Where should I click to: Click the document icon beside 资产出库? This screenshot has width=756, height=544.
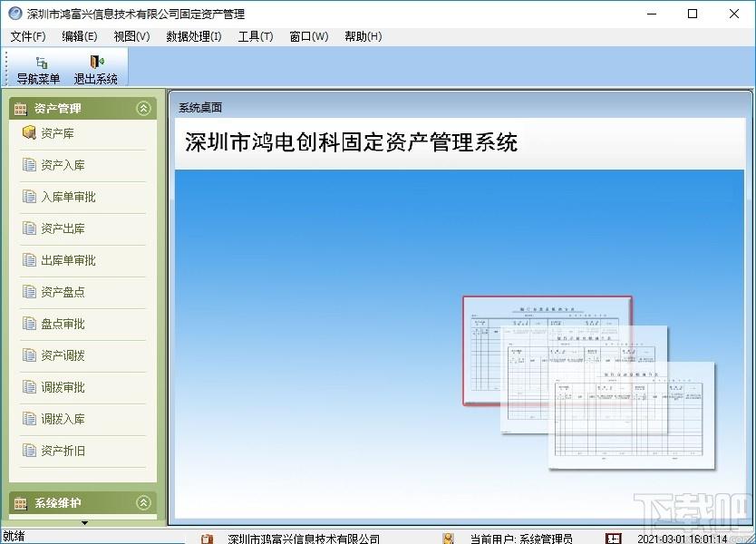click(29, 228)
